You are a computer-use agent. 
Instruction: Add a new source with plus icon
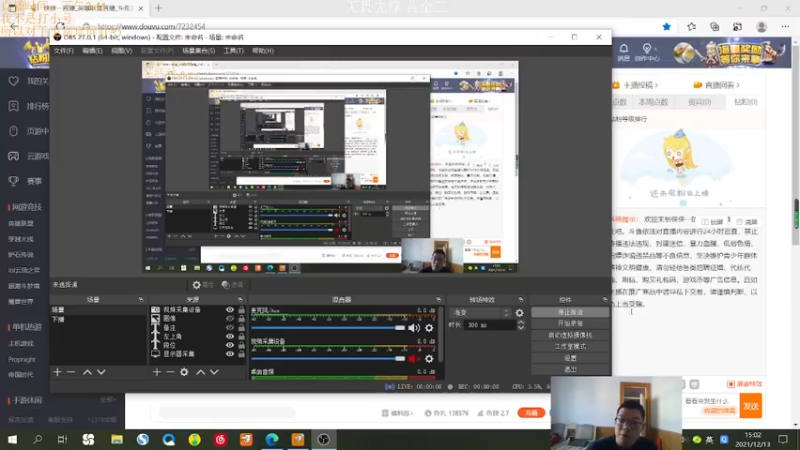[157, 372]
